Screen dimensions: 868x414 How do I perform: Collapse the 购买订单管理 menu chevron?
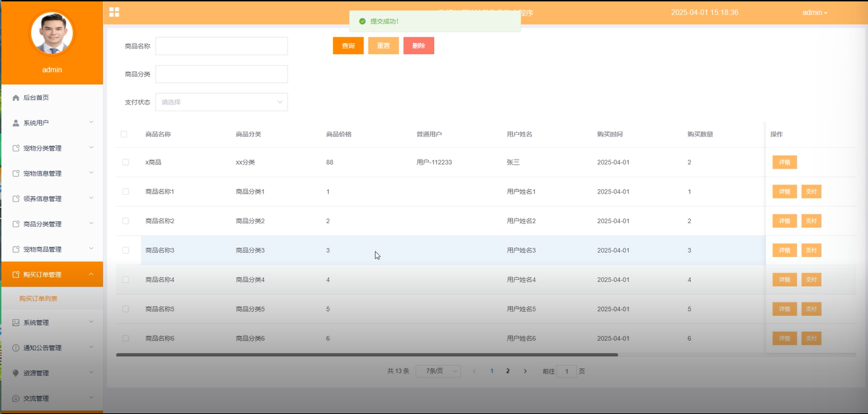[x=91, y=274]
